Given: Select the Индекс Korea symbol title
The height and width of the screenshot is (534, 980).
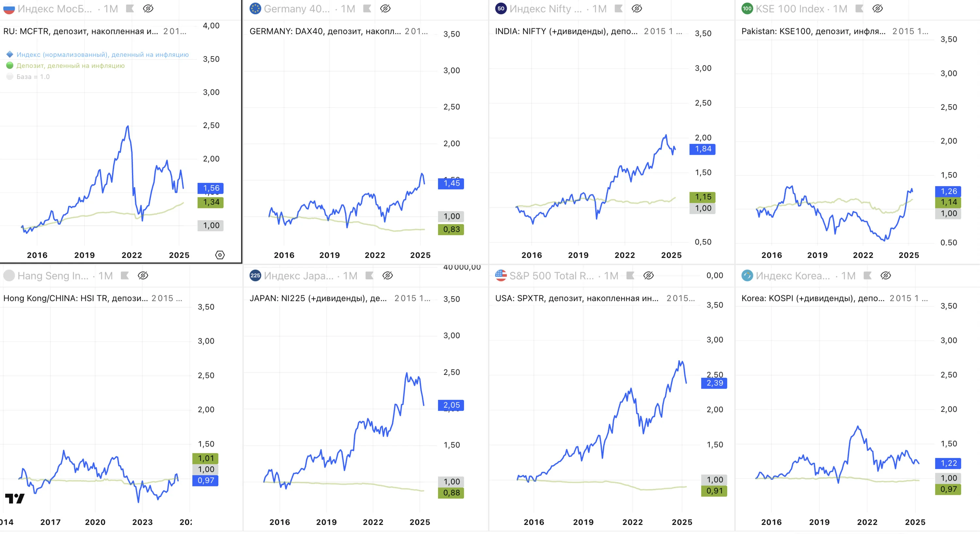Looking at the screenshot, I should [x=793, y=275].
